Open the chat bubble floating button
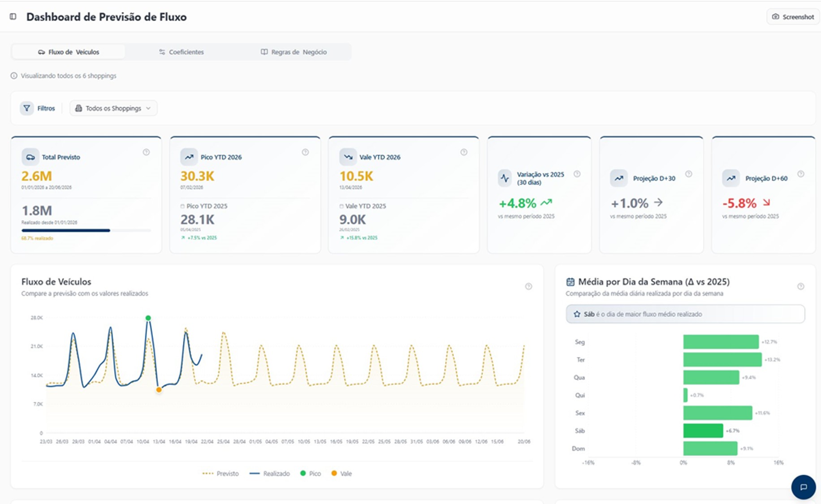This screenshot has width=821, height=504. click(804, 487)
